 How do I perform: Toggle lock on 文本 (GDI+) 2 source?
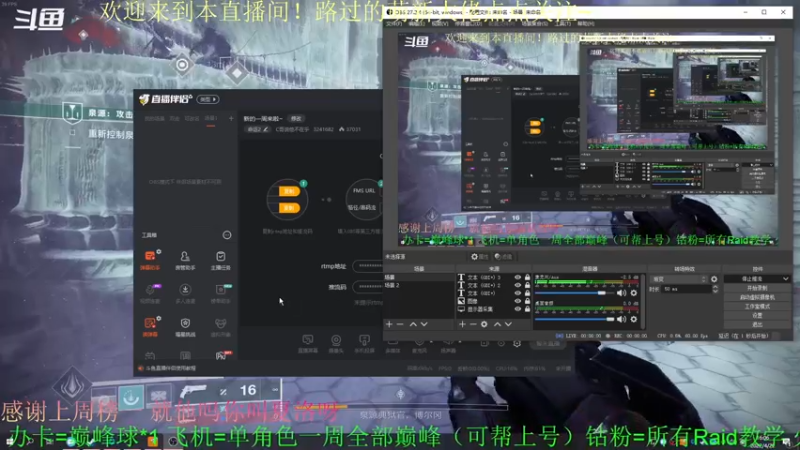527,285
